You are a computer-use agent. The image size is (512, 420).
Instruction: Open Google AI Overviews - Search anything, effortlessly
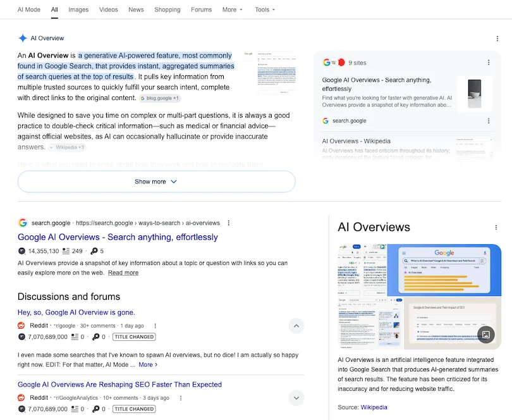118,237
